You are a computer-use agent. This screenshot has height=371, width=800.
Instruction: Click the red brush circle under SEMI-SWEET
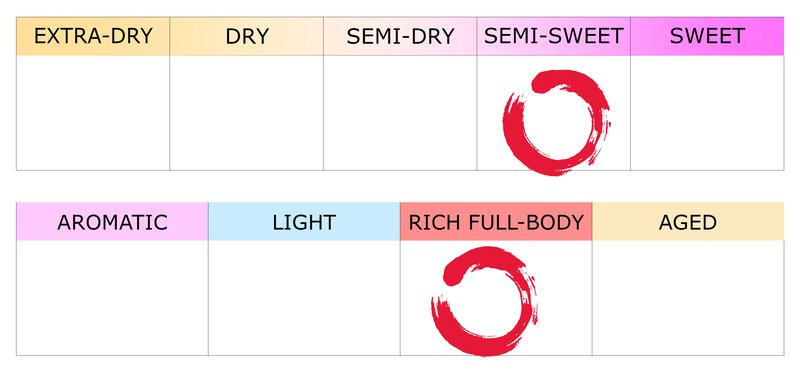click(x=556, y=123)
